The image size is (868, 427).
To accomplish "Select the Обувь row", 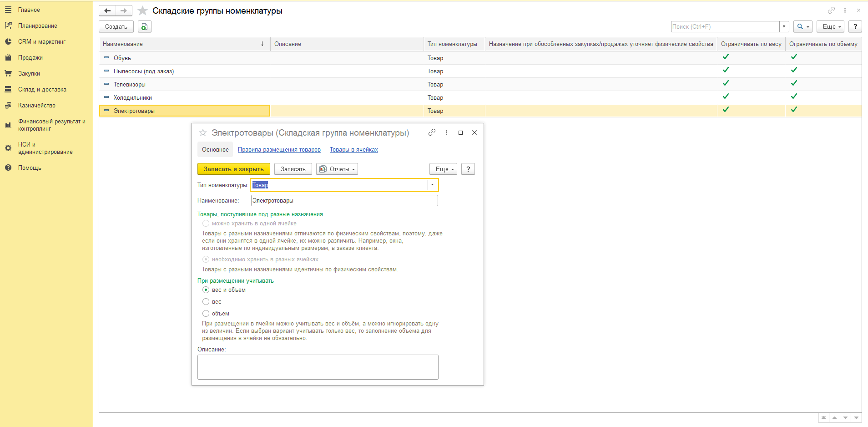I will coord(480,58).
